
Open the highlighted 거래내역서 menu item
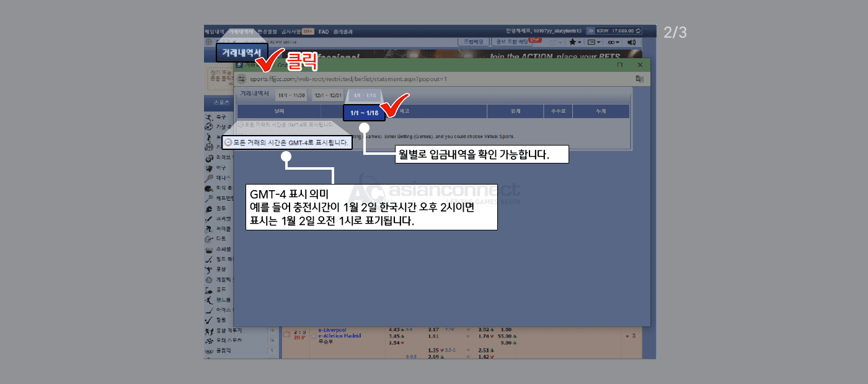pyautogui.click(x=242, y=53)
